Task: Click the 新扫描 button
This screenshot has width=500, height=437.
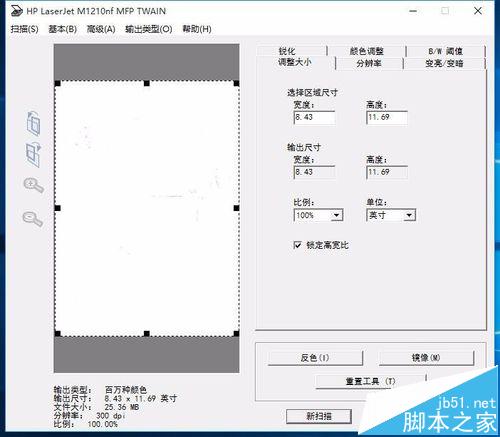Action: [x=319, y=416]
